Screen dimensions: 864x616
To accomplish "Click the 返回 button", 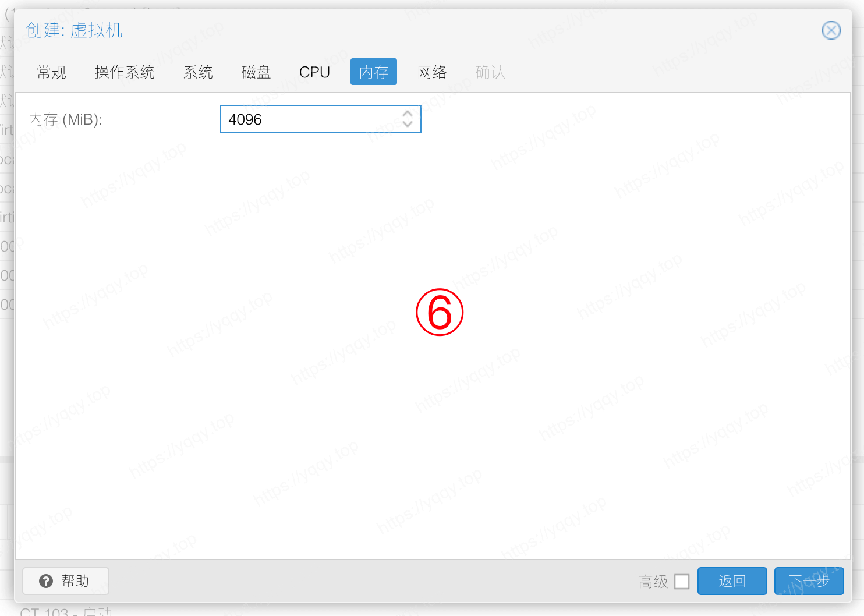I will pyautogui.click(x=732, y=581).
